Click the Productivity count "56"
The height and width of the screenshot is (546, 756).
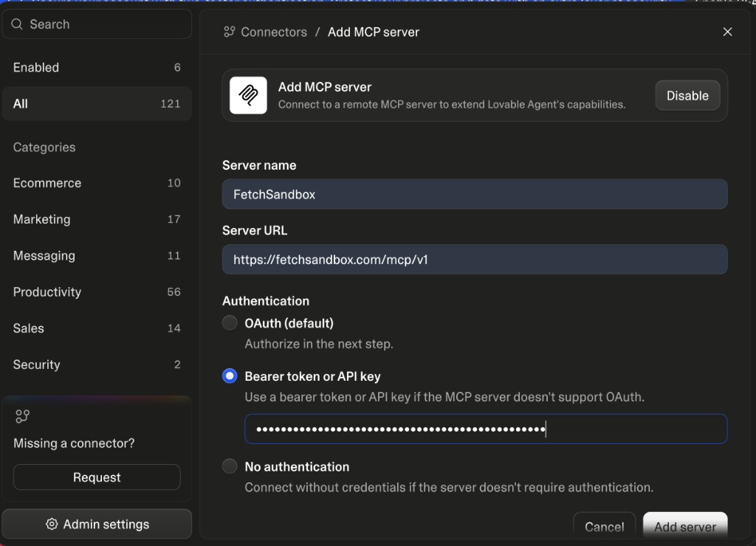[x=174, y=292]
